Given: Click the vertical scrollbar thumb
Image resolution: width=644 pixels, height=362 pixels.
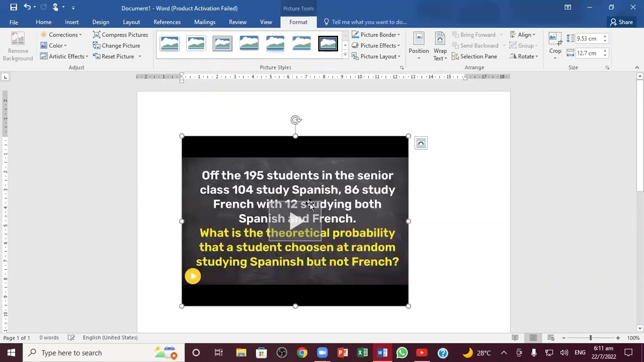Looking at the screenshot, I should [x=640, y=136].
